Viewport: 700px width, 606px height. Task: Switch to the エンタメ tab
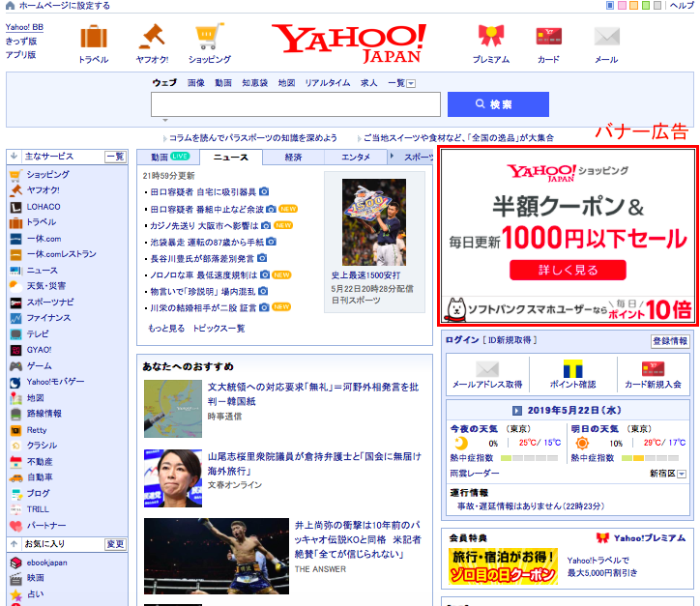[356, 158]
